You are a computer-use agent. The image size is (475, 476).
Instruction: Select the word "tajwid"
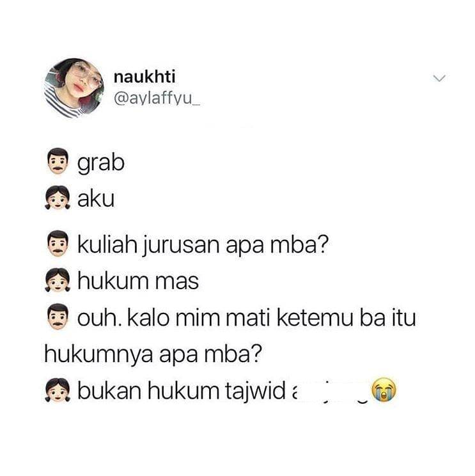click(x=255, y=392)
